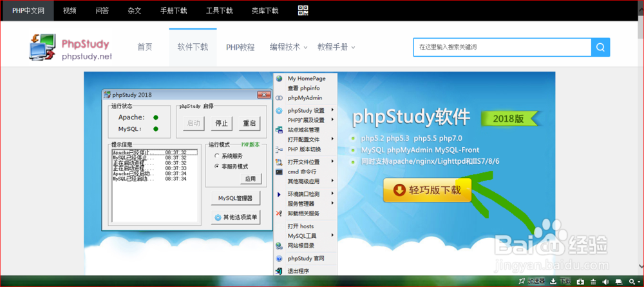This screenshot has width=644, height=287.
Task: Open the 工具下载 top bar link
Action: pyautogui.click(x=220, y=11)
